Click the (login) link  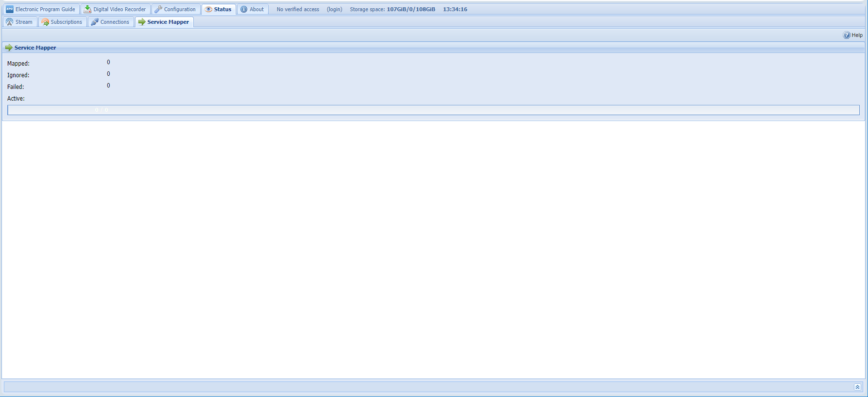pyautogui.click(x=334, y=9)
